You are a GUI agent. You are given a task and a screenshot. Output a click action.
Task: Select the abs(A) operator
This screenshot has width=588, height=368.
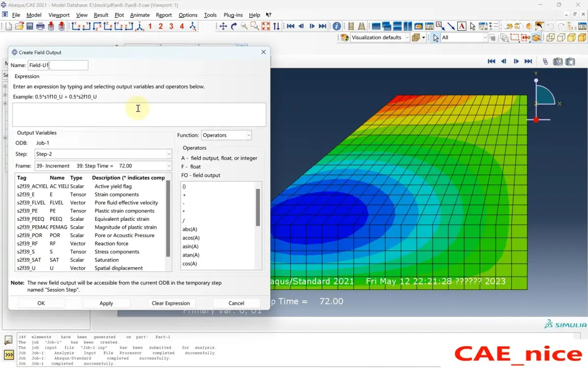coord(190,229)
